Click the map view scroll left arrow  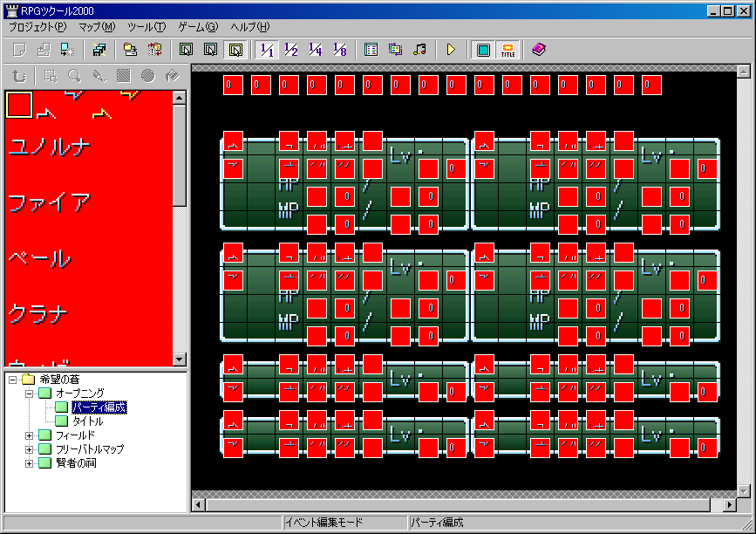198,505
